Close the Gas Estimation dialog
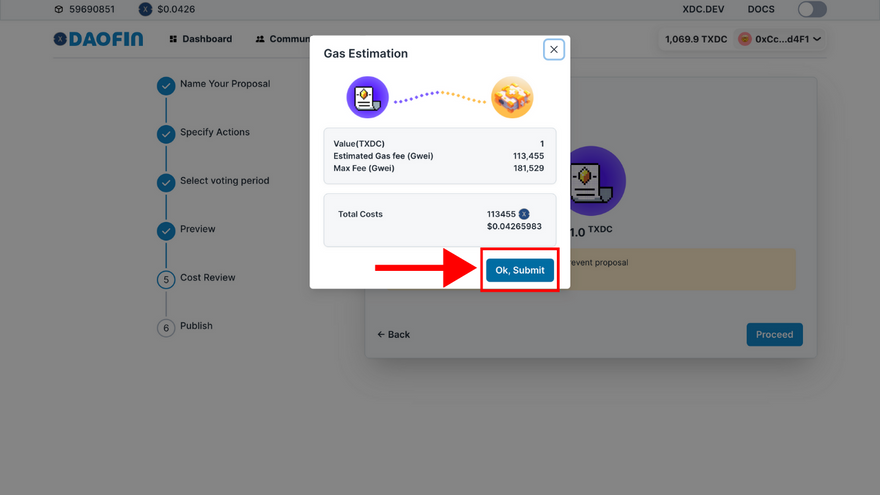 [553, 49]
